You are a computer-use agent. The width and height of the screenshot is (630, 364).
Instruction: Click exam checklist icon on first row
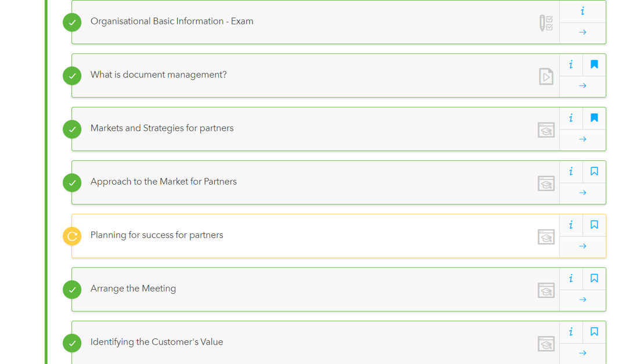click(x=546, y=23)
